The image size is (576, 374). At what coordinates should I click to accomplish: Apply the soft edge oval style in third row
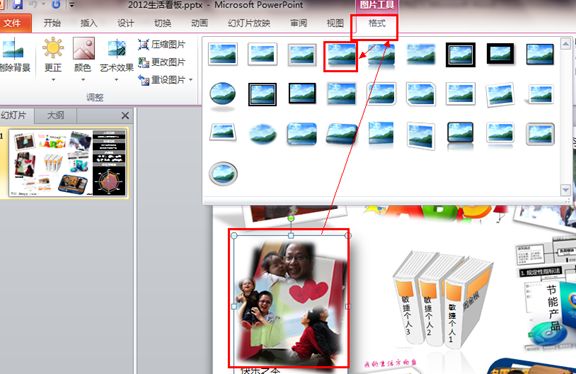tap(262, 134)
